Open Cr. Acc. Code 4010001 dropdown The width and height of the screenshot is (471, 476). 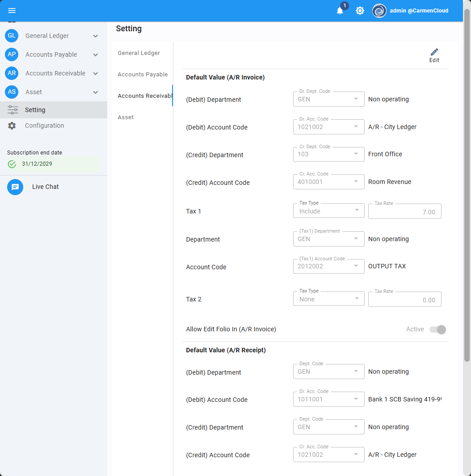[x=328, y=182]
